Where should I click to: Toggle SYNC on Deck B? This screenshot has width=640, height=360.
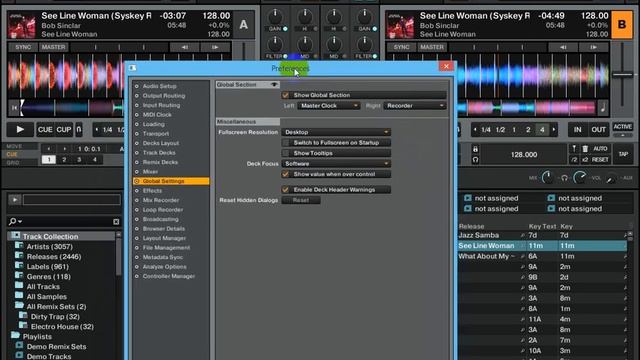(401, 47)
